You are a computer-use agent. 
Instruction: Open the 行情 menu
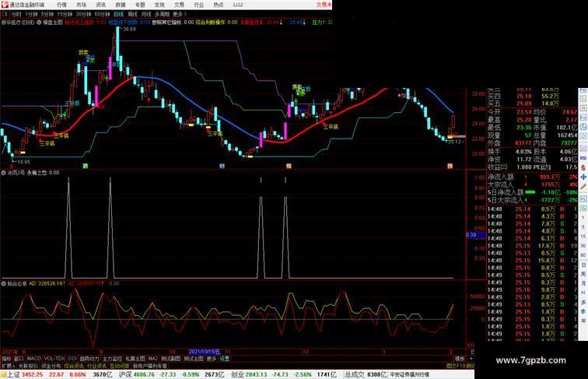pos(61,5)
